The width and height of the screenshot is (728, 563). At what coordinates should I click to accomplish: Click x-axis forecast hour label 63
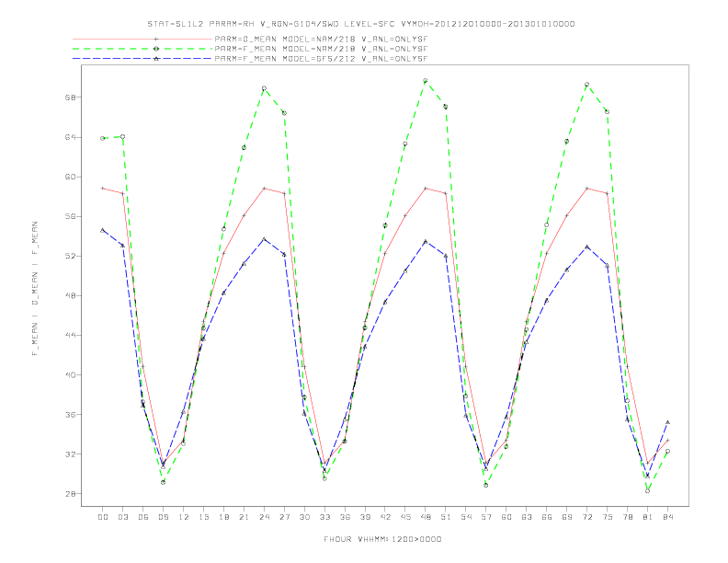point(527,517)
